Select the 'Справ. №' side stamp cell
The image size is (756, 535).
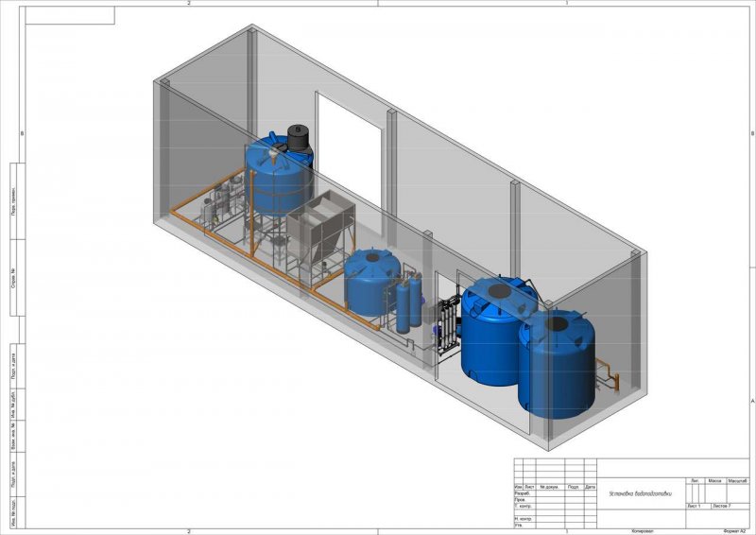13,278
